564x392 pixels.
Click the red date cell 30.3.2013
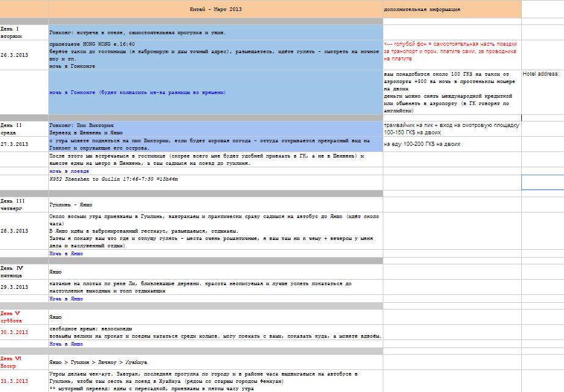[24, 332]
